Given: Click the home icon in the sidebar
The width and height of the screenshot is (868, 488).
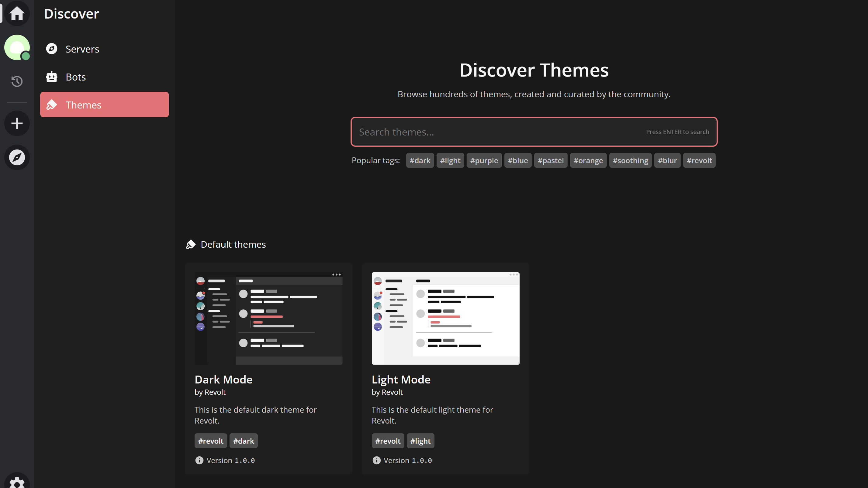Looking at the screenshot, I should (17, 13).
